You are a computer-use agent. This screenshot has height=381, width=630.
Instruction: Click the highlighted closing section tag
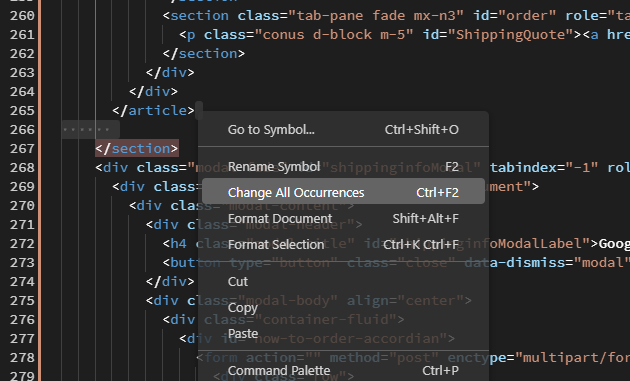click(x=137, y=149)
